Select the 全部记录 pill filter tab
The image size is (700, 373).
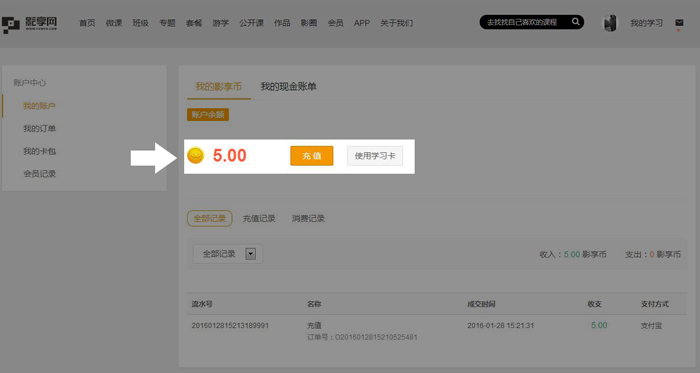coord(209,219)
